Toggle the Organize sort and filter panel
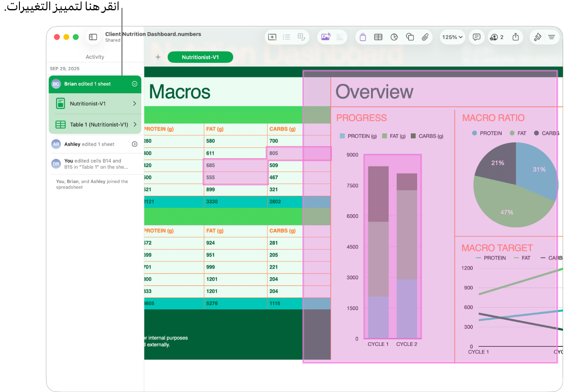This screenshot has height=392, width=564. tap(552, 37)
